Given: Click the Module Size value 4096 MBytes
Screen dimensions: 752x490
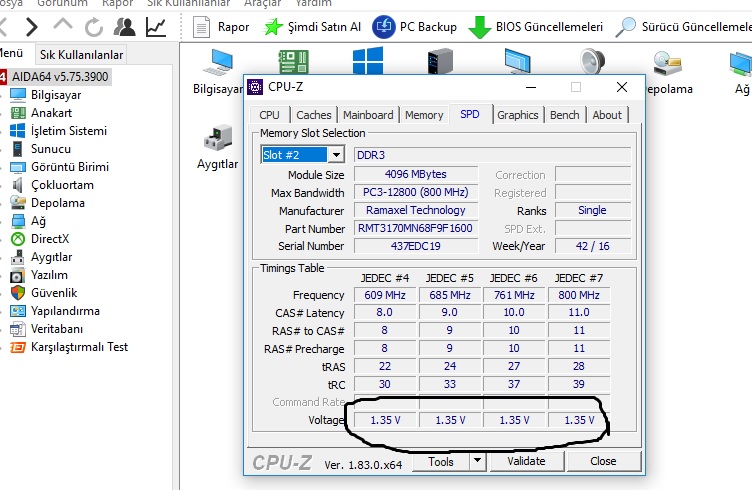Looking at the screenshot, I should [x=415, y=174].
